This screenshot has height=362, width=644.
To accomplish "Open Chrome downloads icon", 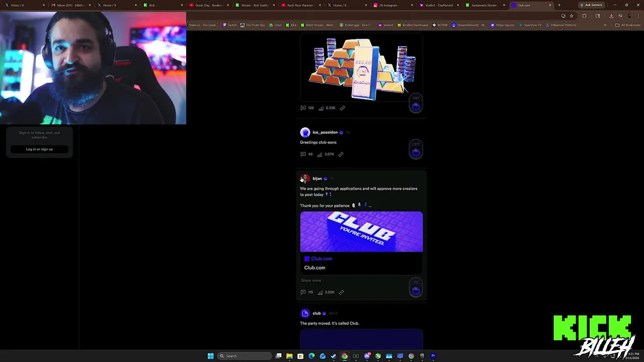I will pos(611,16).
